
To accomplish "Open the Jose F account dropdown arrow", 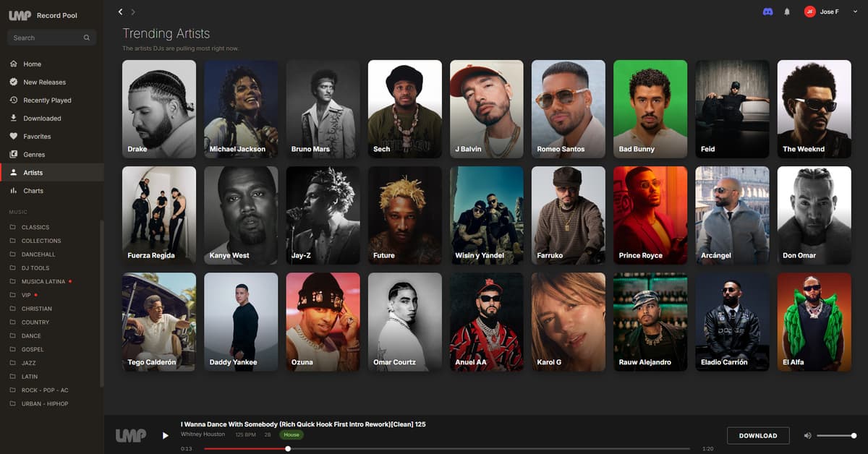I will pyautogui.click(x=855, y=12).
